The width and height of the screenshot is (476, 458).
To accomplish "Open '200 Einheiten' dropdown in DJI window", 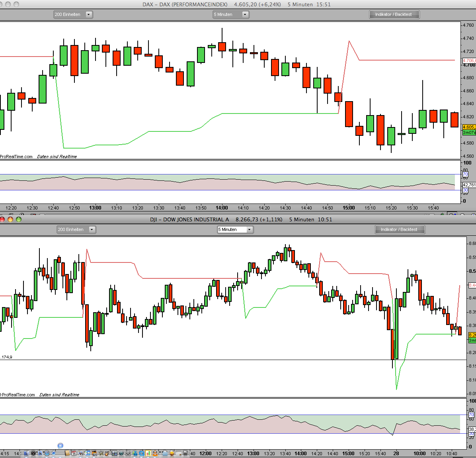I will click(x=76, y=229).
